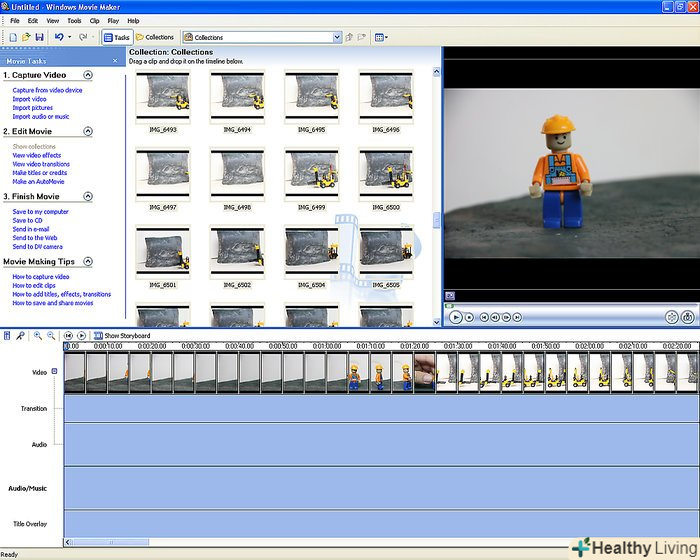Expand the Video track plus toggle
Viewport: 700px width, 560px height.
(x=54, y=371)
